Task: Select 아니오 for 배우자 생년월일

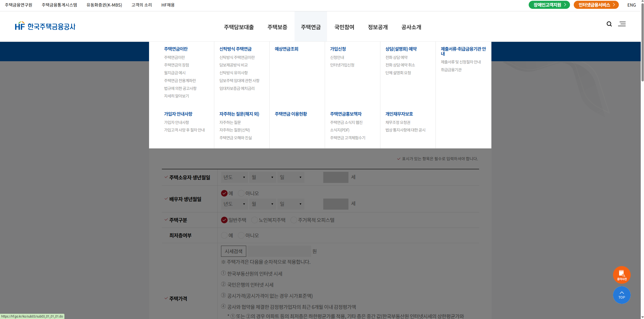Action: coord(241,193)
